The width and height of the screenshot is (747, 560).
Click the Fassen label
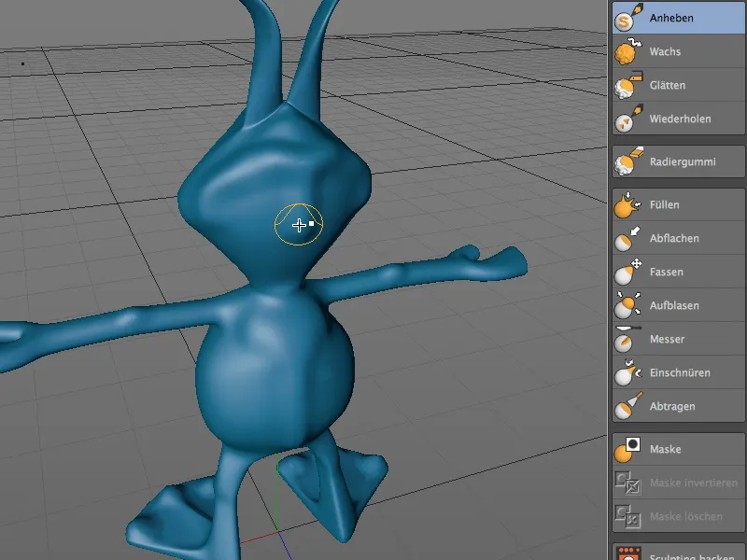pyautogui.click(x=667, y=272)
